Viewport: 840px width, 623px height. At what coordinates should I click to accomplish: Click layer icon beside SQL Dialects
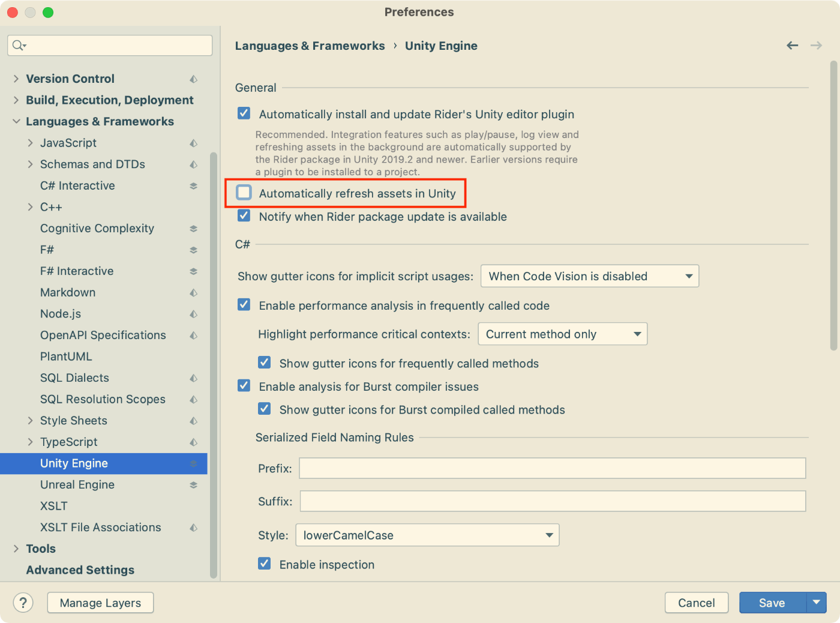coord(193,378)
